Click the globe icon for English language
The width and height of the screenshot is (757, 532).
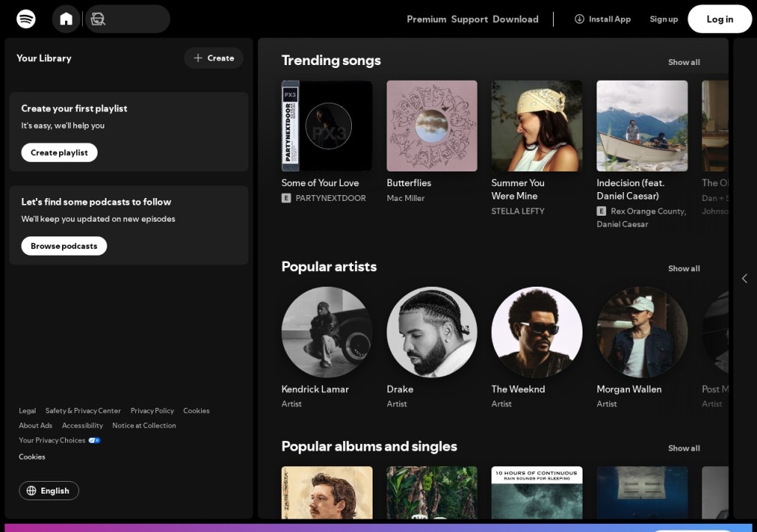(31, 491)
